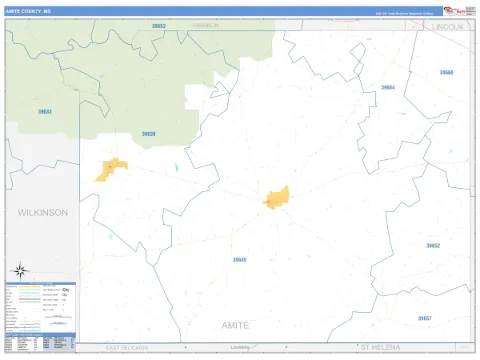Click the small blue lake east of 39638
Image resolution: width=480 pixels, height=360 pixels.
pos(176,167)
